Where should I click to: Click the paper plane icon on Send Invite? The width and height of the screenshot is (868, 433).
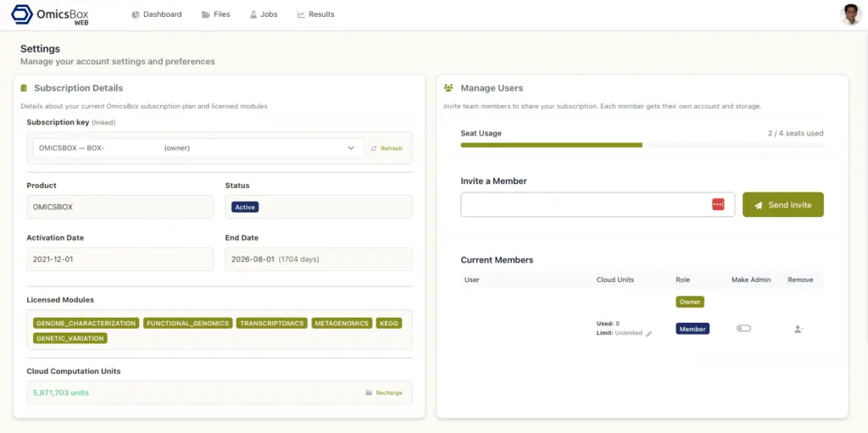759,205
